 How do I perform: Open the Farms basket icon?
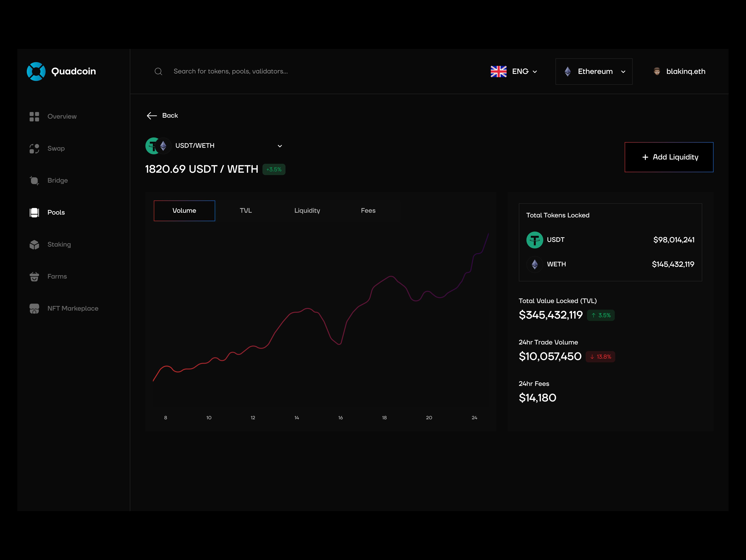coord(34,276)
